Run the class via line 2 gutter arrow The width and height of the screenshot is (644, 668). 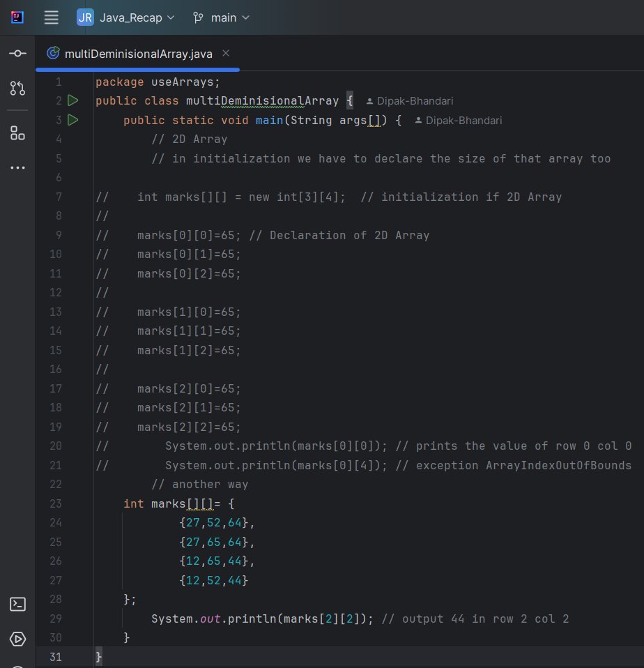(x=72, y=100)
